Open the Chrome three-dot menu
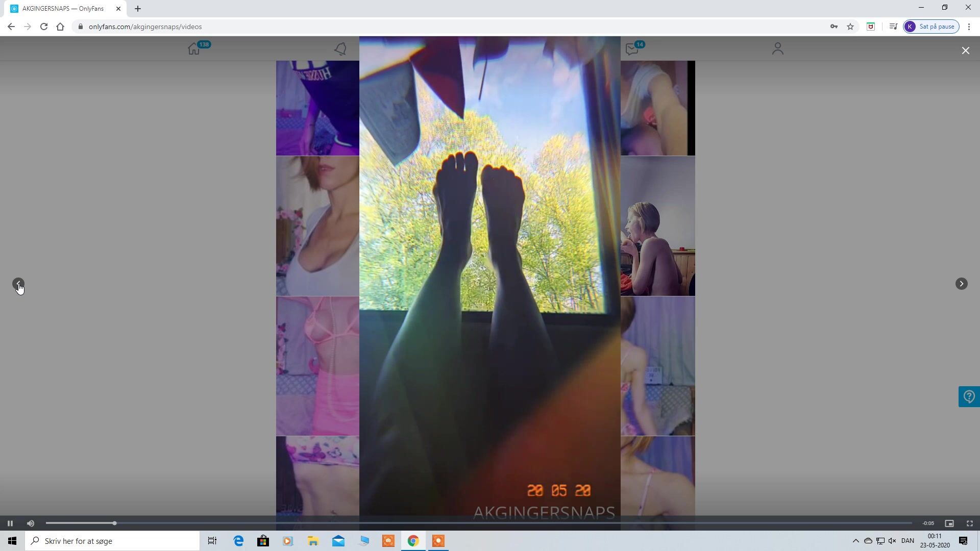Image resolution: width=980 pixels, height=551 pixels. point(969,27)
